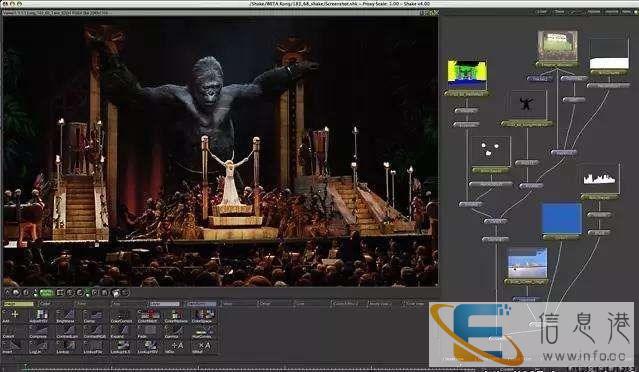Click the yellow-green-blue depth map node thumbnail

point(467,75)
